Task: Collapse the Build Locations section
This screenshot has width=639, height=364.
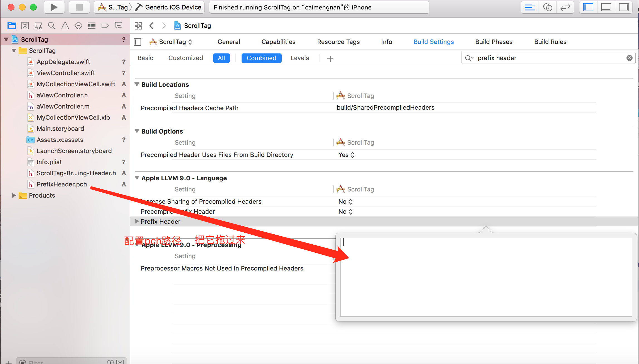Action: (137, 84)
